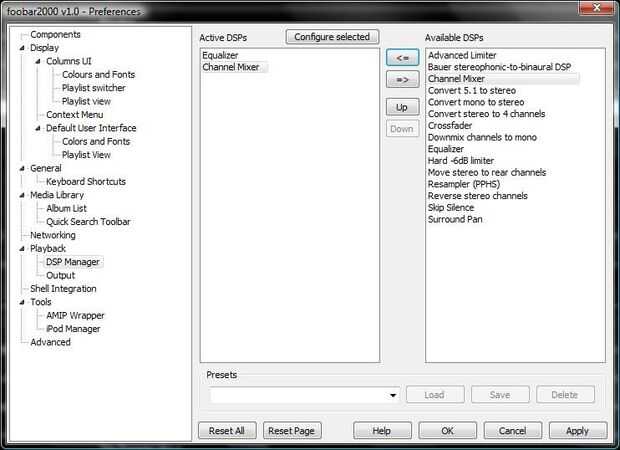This screenshot has width=620, height=450.
Task: Close the Preferences window
Action: pyautogui.click(x=597, y=8)
